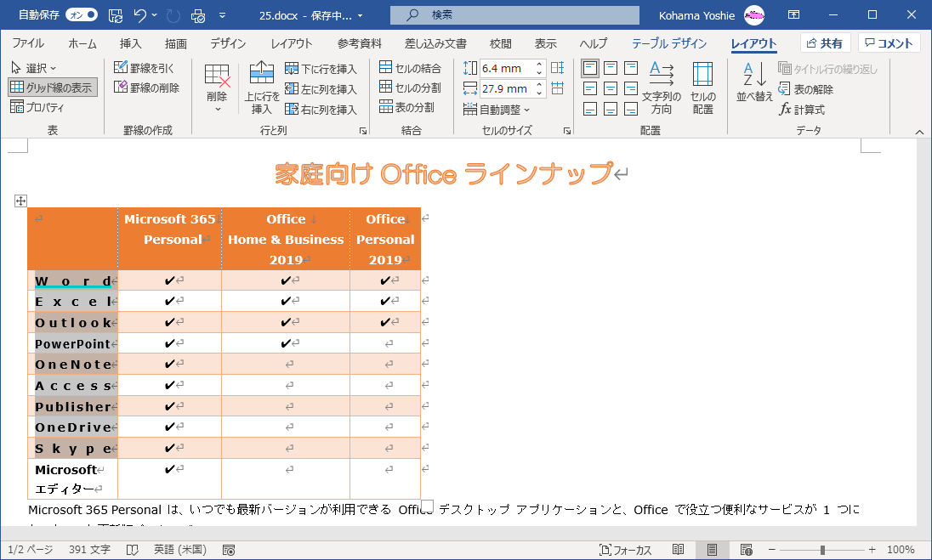This screenshot has height=560, width=932.
Task: Click the Formula fx icon
Action: click(785, 110)
